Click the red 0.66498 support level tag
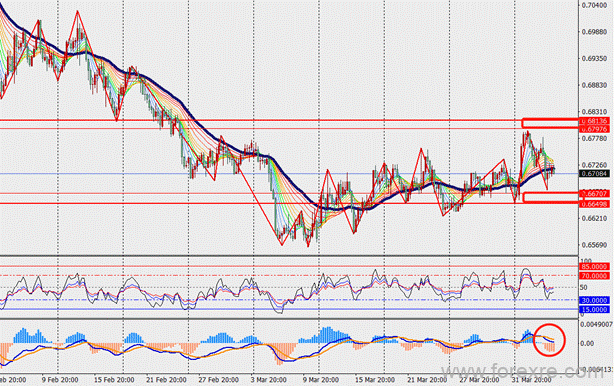Screen dimensions: 614x386 tap(595, 204)
